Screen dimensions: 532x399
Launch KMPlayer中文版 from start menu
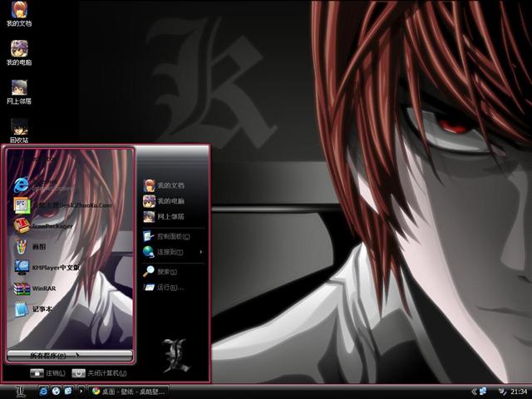click(47, 268)
